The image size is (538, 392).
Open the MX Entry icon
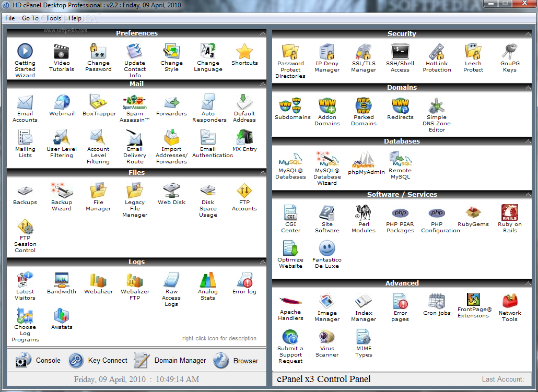coord(244,137)
